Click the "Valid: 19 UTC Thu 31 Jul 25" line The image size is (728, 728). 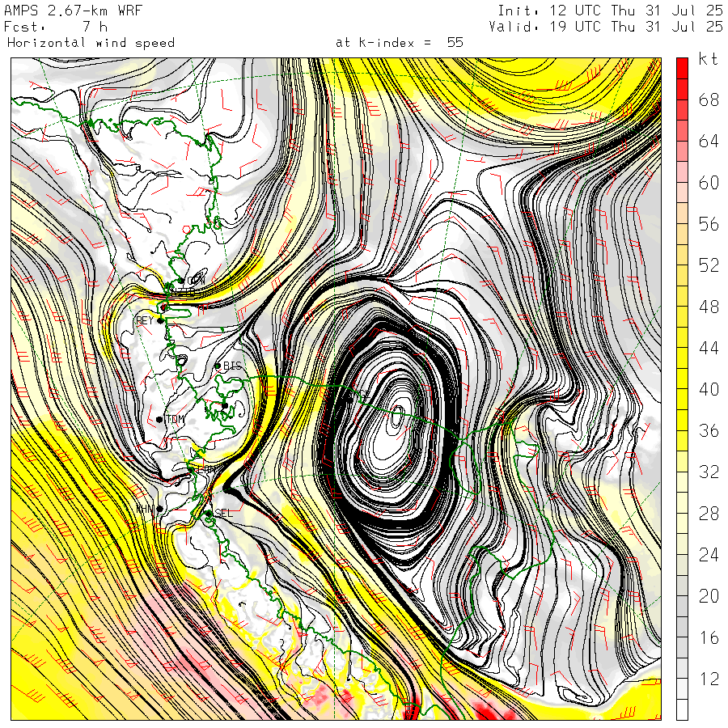[x=606, y=27]
